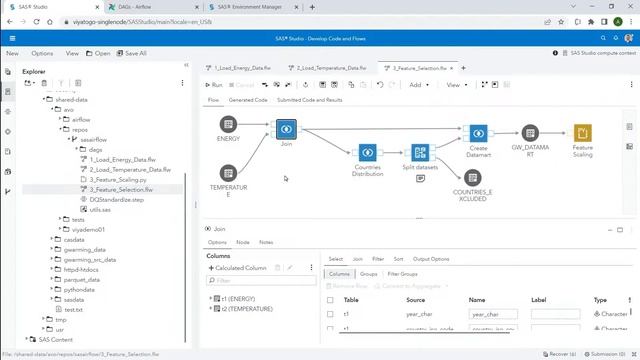Image resolution: width=640 pixels, height=360 pixels.
Task: Select the Countries Distribution node
Action: point(367,153)
